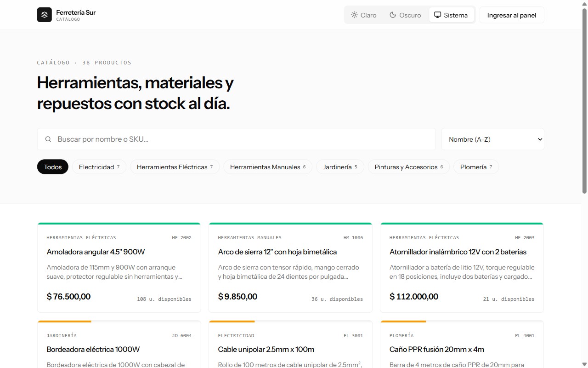The height and width of the screenshot is (368, 588).
Task: Open Bordeadora eléctrica 1000W product
Action: coord(119,345)
